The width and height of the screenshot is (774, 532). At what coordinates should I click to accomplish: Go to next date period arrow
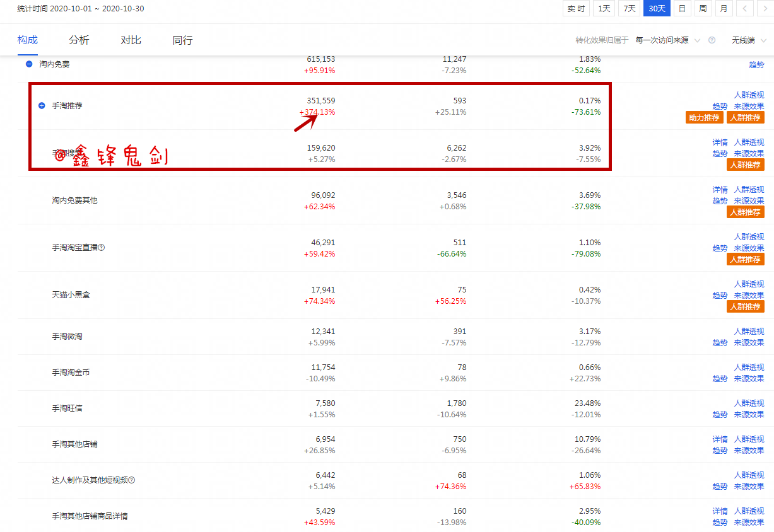[764, 9]
